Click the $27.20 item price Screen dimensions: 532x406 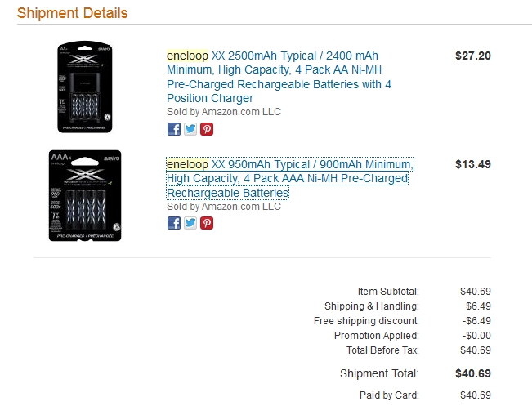[472, 56]
